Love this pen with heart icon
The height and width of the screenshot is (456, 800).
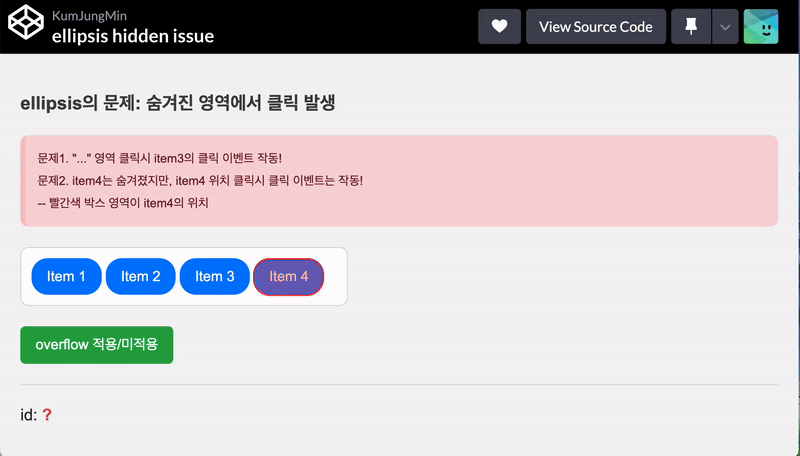[499, 27]
